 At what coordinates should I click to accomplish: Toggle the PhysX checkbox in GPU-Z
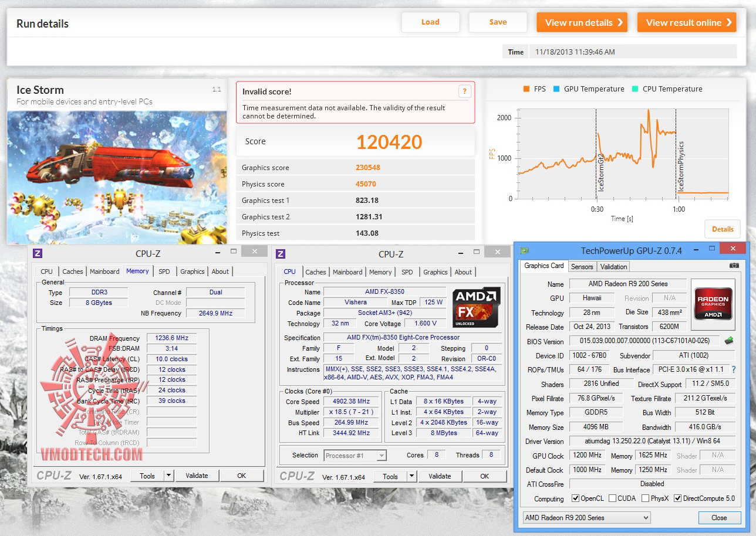(646, 498)
